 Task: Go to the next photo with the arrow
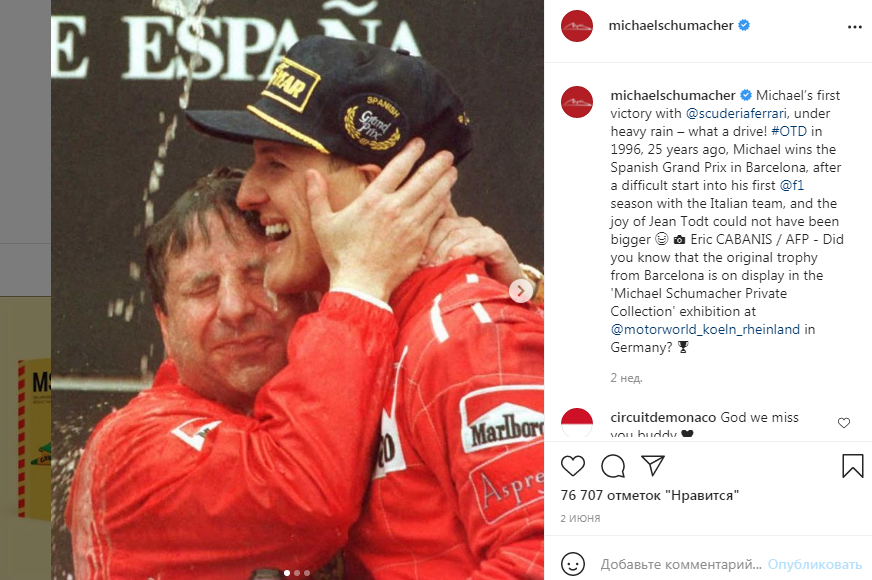click(x=521, y=291)
